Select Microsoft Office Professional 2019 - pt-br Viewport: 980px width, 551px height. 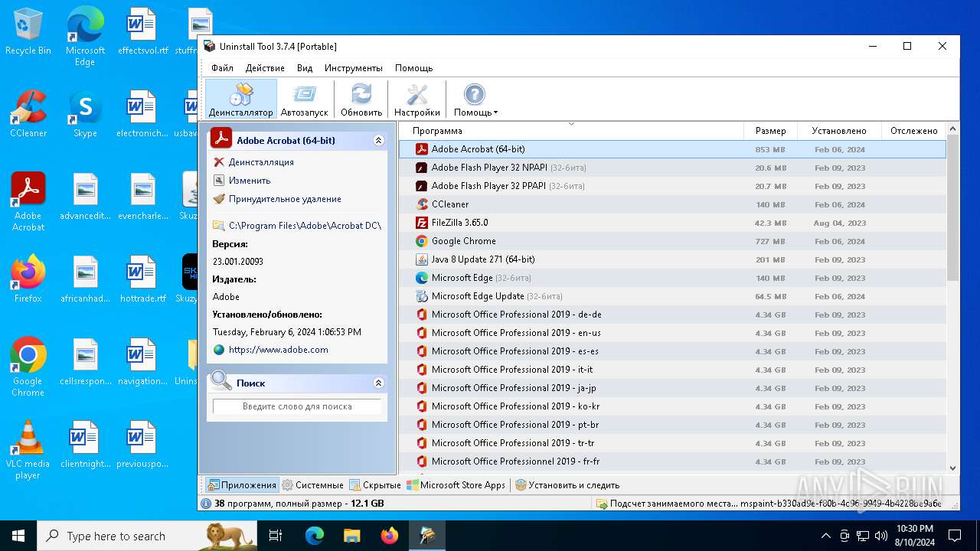point(672,425)
